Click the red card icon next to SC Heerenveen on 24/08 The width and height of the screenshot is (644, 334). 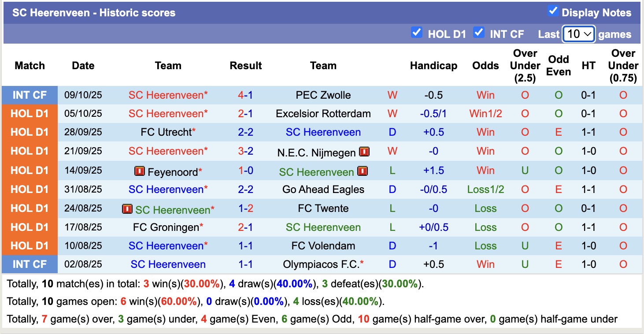[x=127, y=208]
